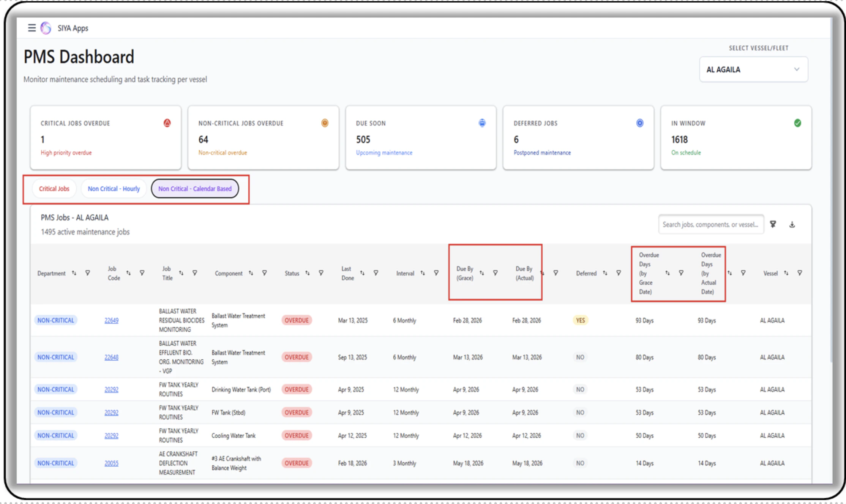Click NON-CRITICAL badge for job 20055
The width and height of the screenshot is (846, 504).
pos(56,463)
